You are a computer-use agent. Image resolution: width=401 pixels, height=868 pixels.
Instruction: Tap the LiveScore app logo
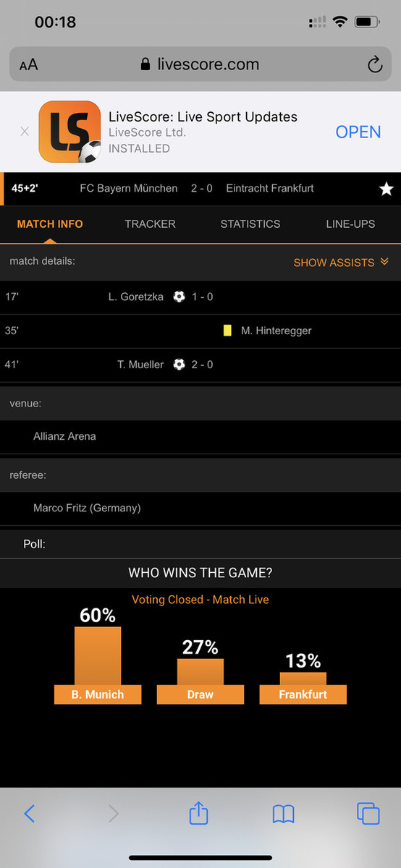[x=69, y=132]
